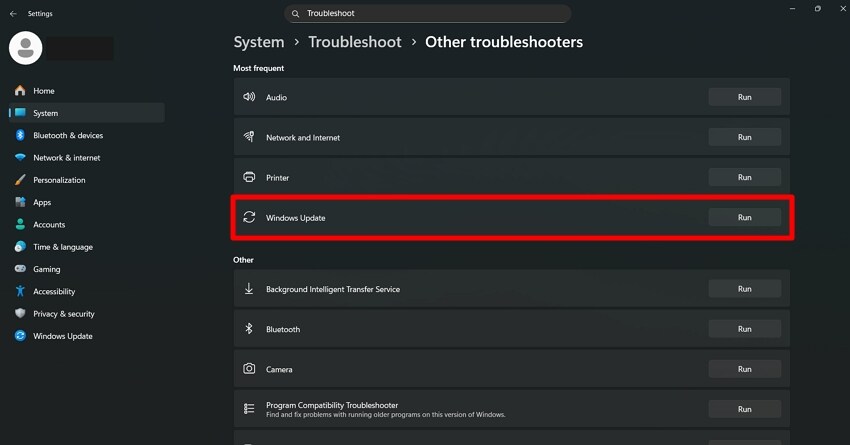Go to System in breadcrumb
This screenshot has width=850, height=445.
coord(259,42)
